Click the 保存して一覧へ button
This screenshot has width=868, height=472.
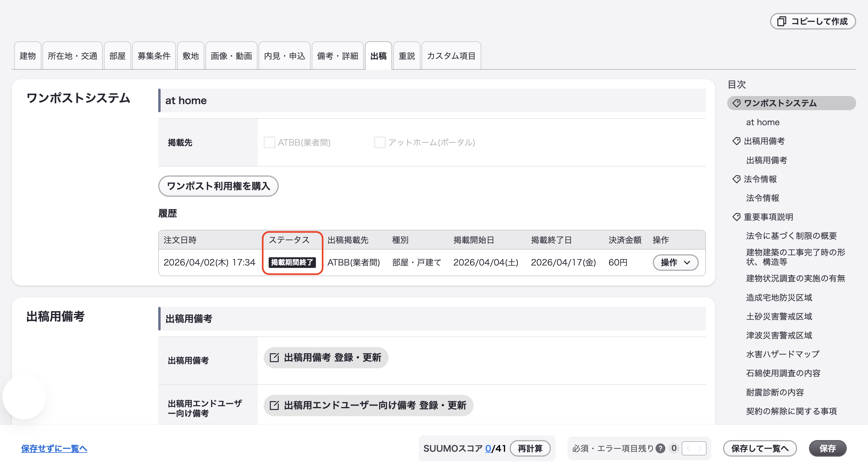760,448
